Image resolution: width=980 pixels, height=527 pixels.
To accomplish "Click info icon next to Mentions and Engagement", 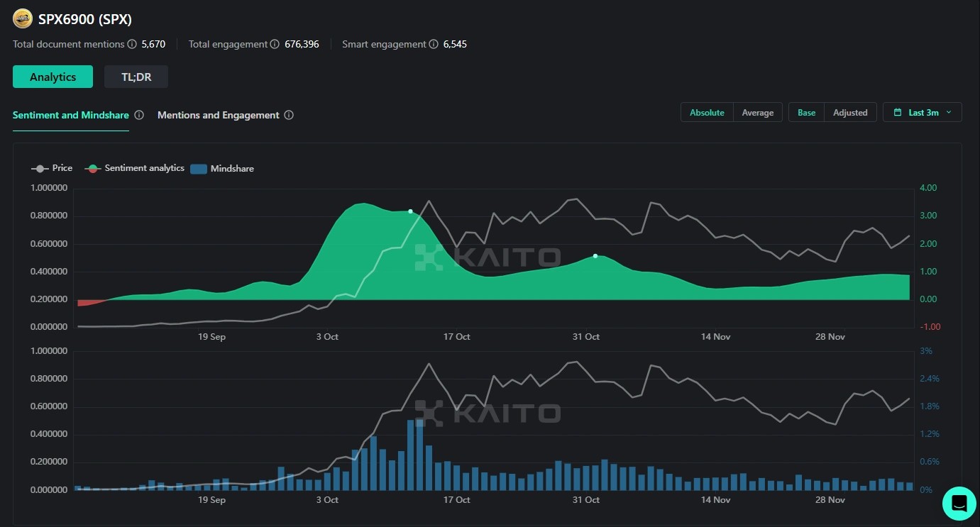I will click(289, 115).
